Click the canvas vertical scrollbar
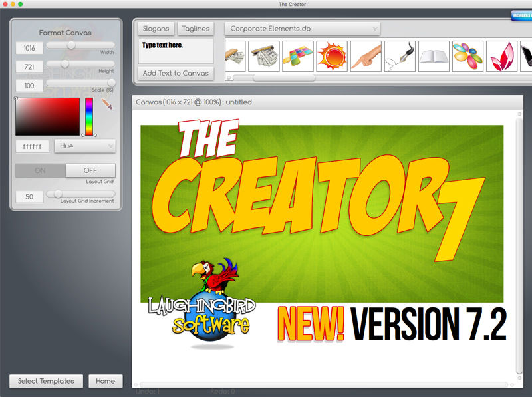 (x=519, y=246)
